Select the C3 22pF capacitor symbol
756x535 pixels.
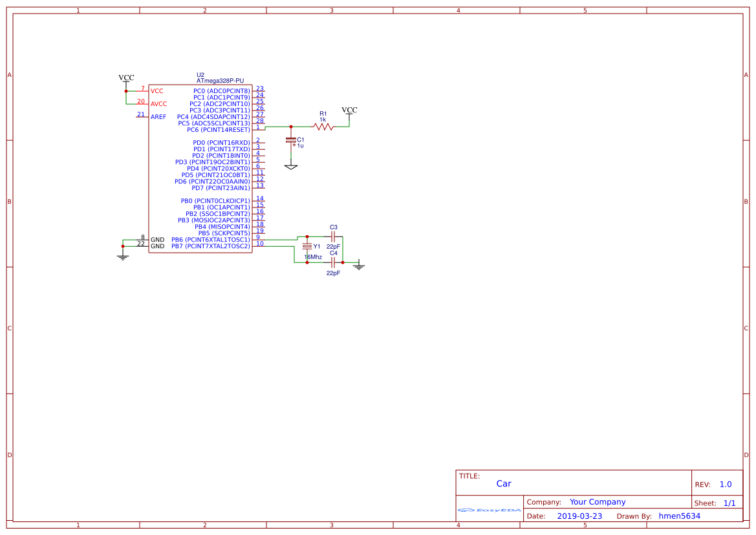coord(332,238)
